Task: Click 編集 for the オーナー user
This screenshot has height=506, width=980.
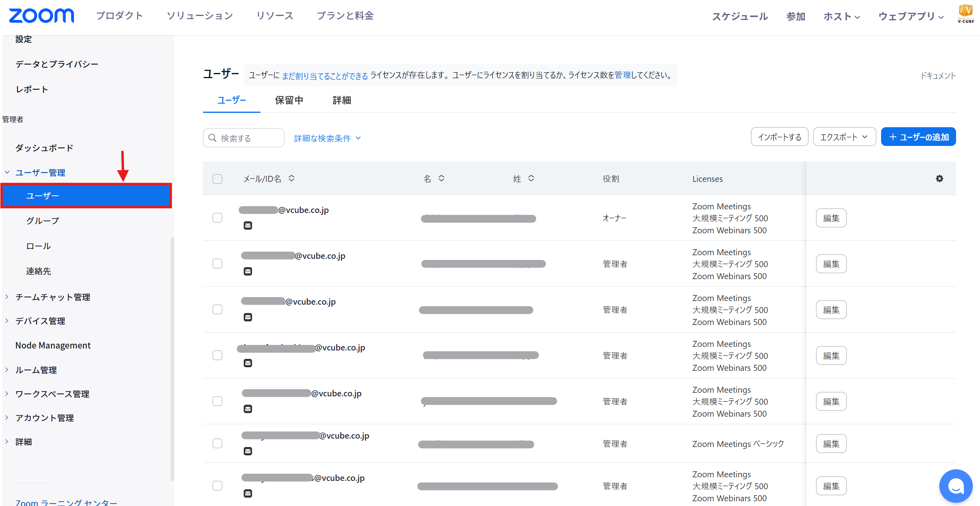Action: 831,218
